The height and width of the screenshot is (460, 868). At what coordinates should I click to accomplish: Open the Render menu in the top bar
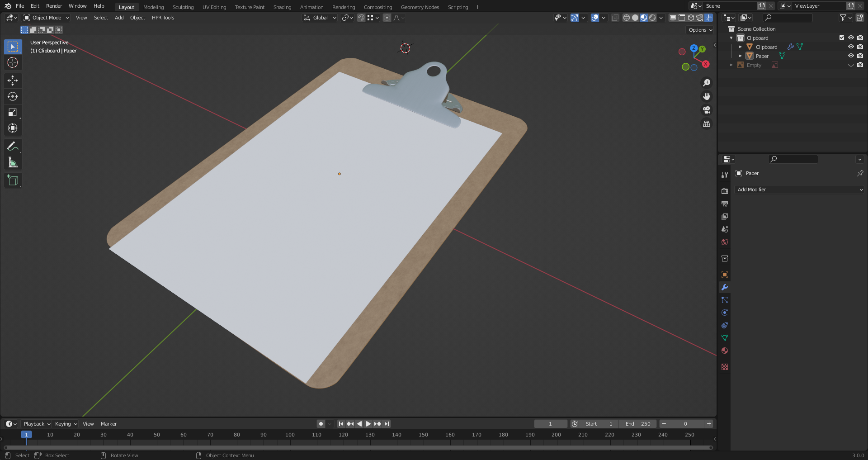(x=54, y=6)
